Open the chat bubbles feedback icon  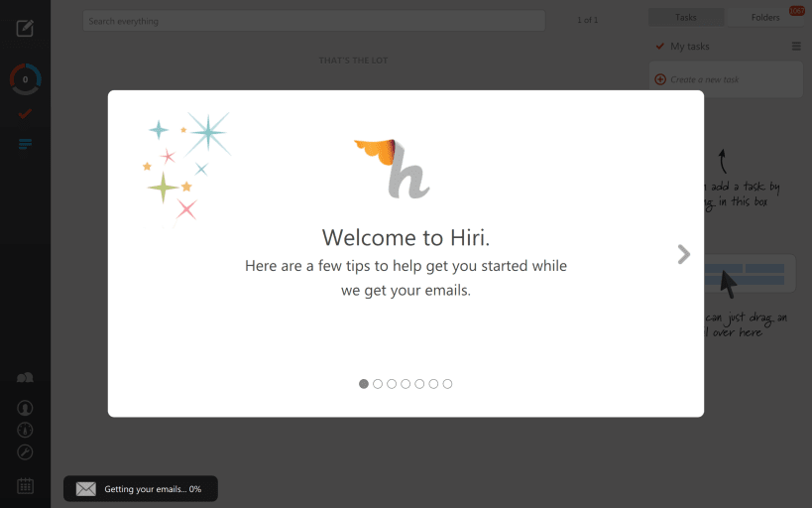click(25, 377)
